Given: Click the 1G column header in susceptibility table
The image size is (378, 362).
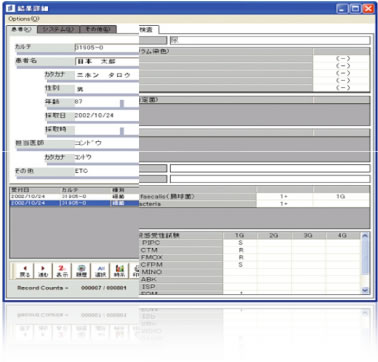Looking at the screenshot, I should (x=240, y=235).
